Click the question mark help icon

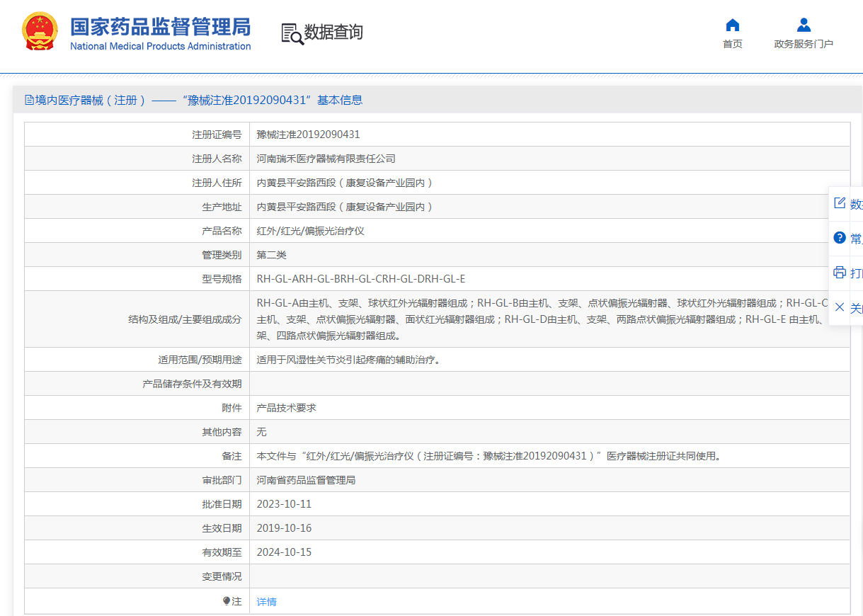[x=840, y=237]
